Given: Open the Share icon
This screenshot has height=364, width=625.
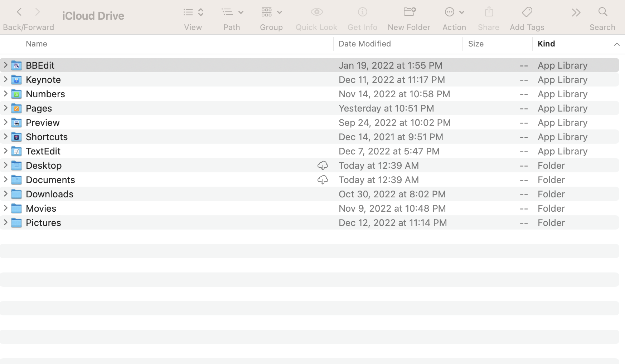Looking at the screenshot, I should point(488,12).
